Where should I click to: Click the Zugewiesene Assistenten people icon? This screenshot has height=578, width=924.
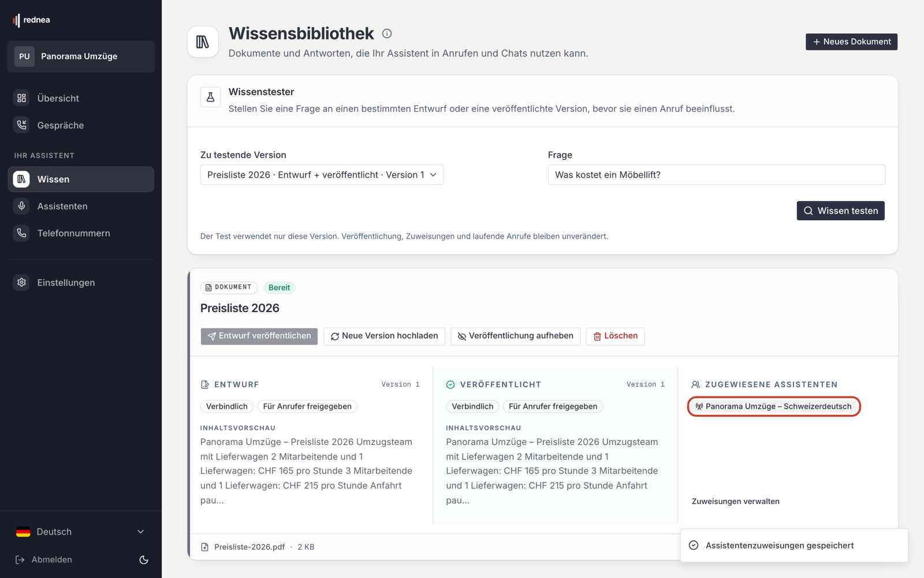(696, 384)
